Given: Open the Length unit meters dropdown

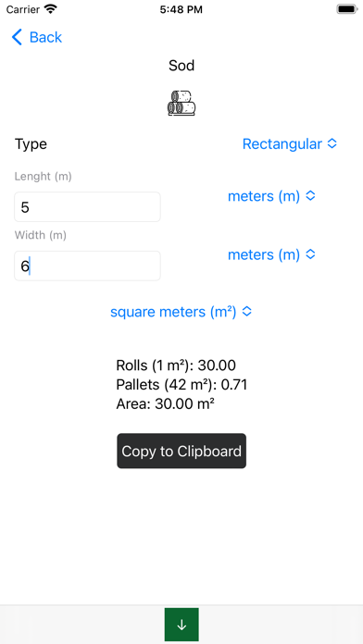Looking at the screenshot, I should [x=271, y=196].
